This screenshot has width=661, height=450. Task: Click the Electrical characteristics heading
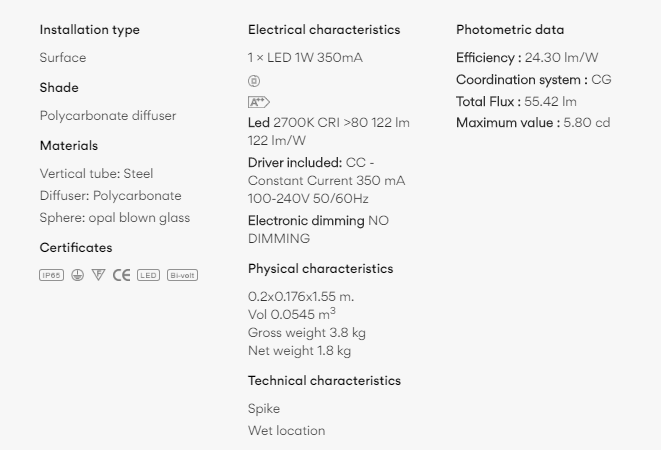[x=324, y=30]
